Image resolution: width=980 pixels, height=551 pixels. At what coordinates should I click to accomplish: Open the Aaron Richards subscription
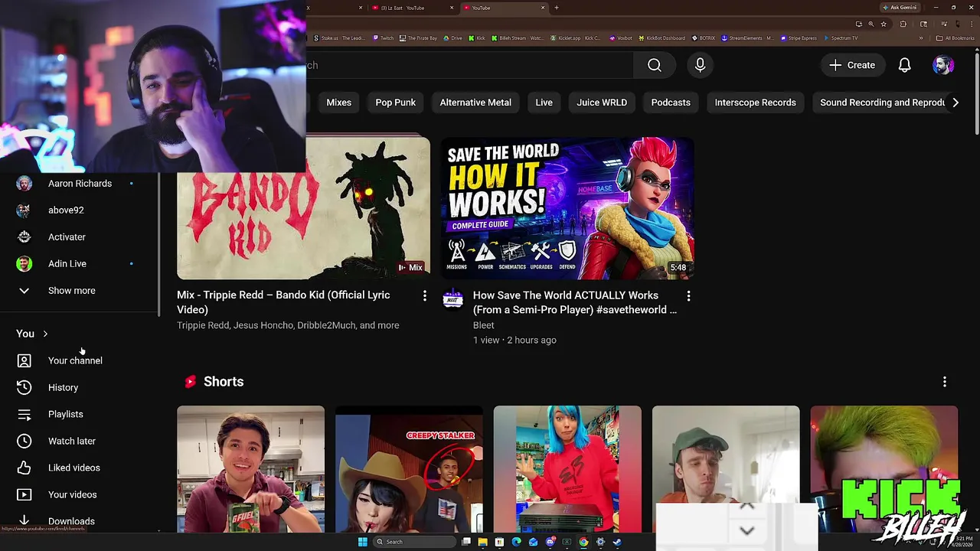pyautogui.click(x=78, y=184)
